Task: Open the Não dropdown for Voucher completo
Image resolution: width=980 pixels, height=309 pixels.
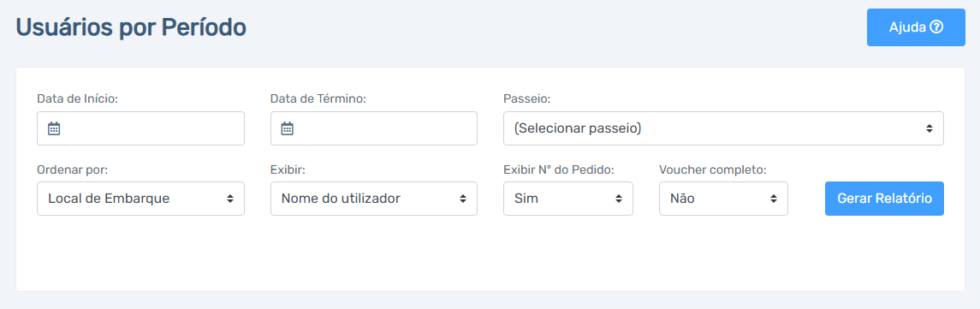Action: pos(723,199)
